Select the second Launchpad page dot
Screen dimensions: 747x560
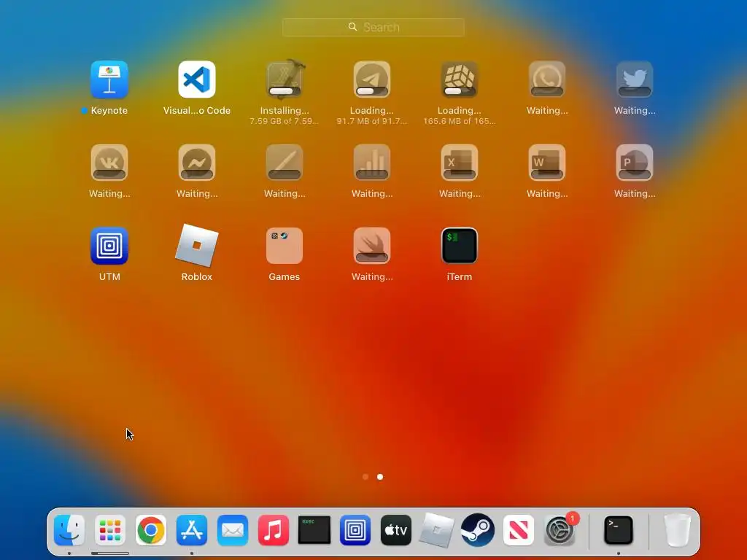[x=379, y=477]
